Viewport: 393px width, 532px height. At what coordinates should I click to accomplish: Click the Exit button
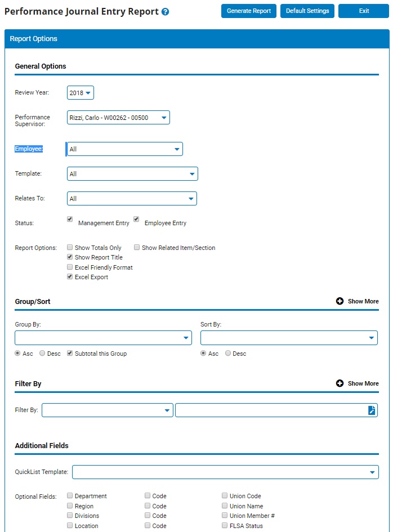364,11
